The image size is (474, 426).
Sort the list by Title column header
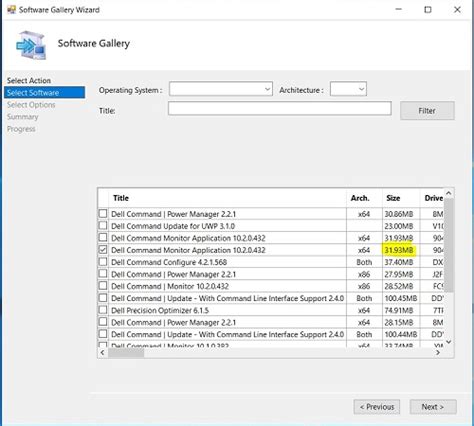coord(228,198)
